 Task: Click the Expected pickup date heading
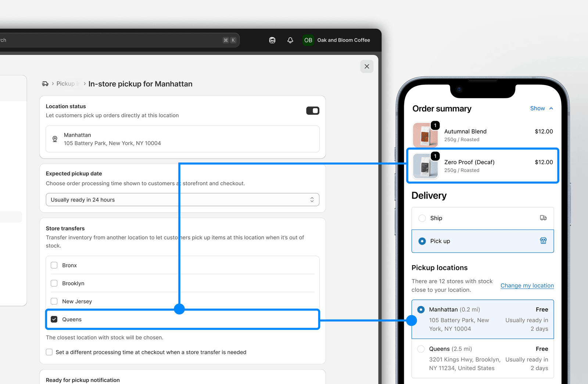pos(74,174)
